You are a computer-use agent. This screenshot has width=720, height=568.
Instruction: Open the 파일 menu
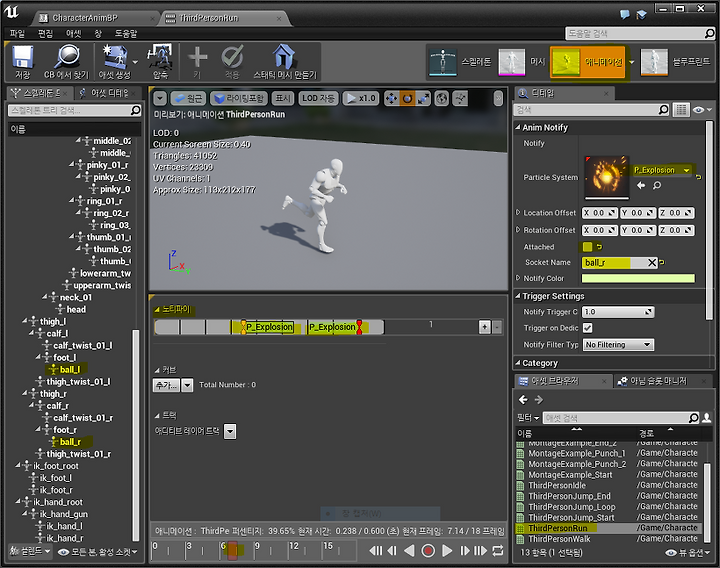[17, 34]
